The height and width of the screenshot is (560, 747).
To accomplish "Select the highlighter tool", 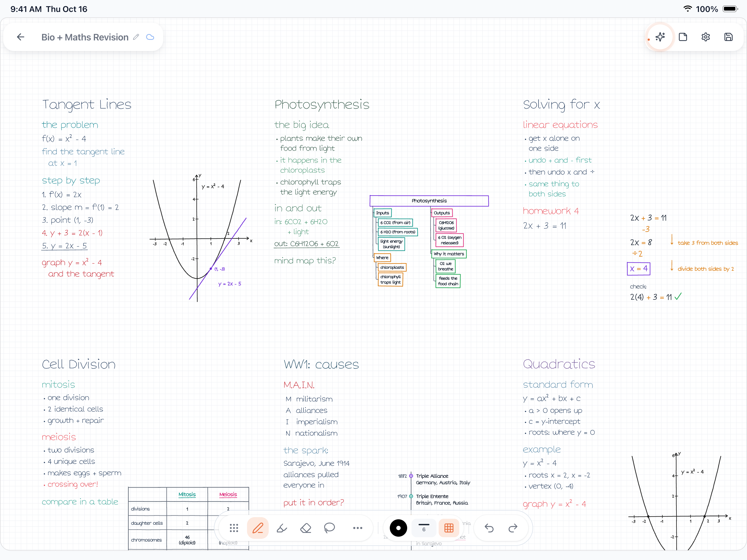I will [282, 528].
